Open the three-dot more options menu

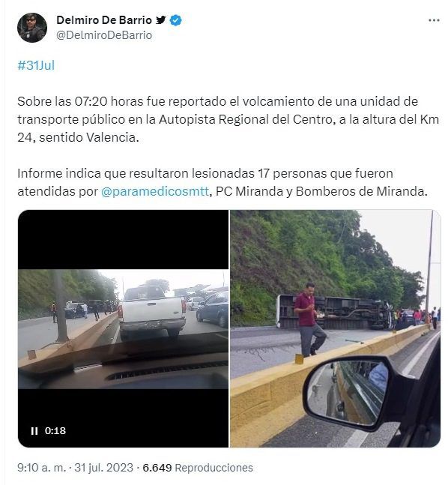click(x=434, y=20)
